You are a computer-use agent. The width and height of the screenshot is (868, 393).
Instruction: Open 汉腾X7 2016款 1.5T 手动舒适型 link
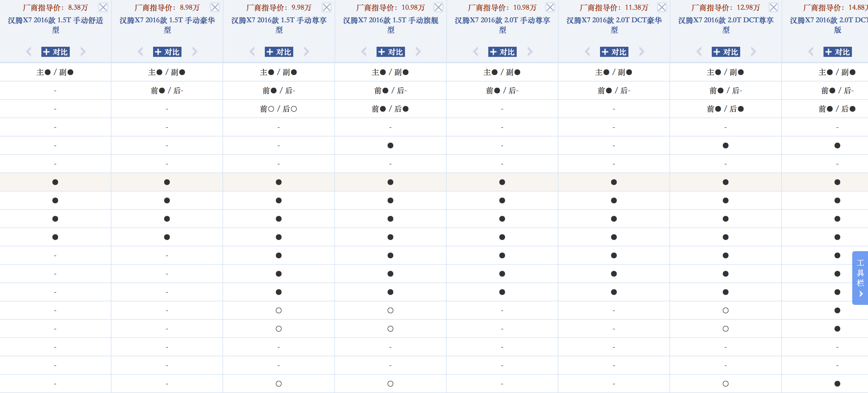click(x=56, y=25)
